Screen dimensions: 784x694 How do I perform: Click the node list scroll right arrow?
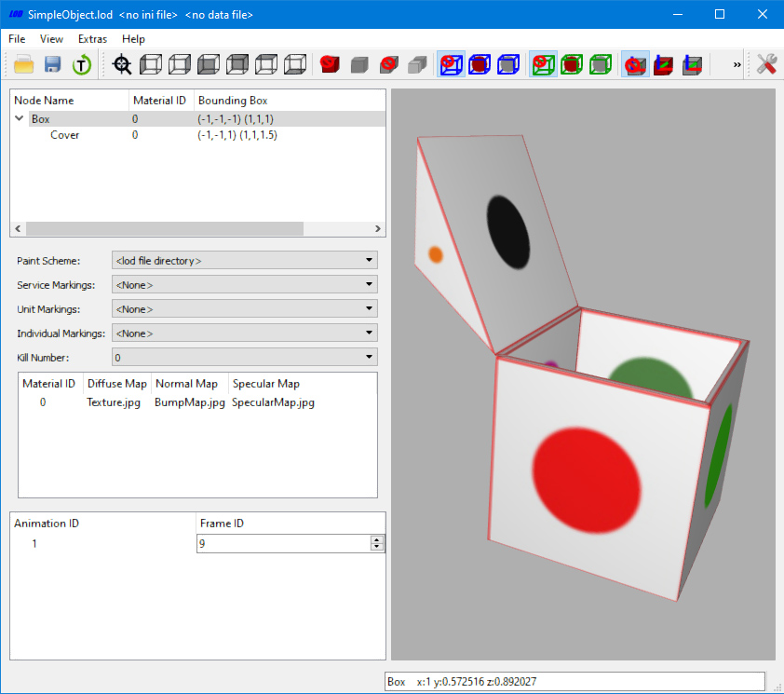click(x=377, y=228)
